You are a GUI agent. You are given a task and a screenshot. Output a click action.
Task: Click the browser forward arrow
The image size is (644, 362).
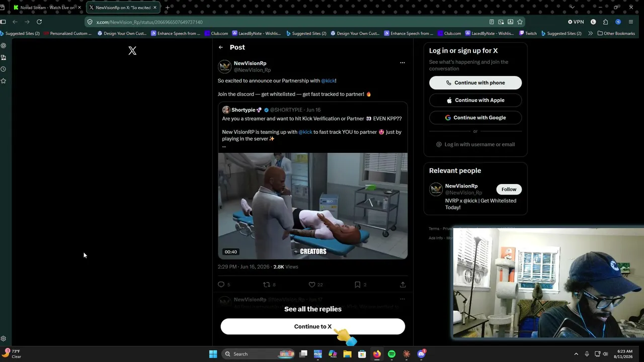coord(27,22)
